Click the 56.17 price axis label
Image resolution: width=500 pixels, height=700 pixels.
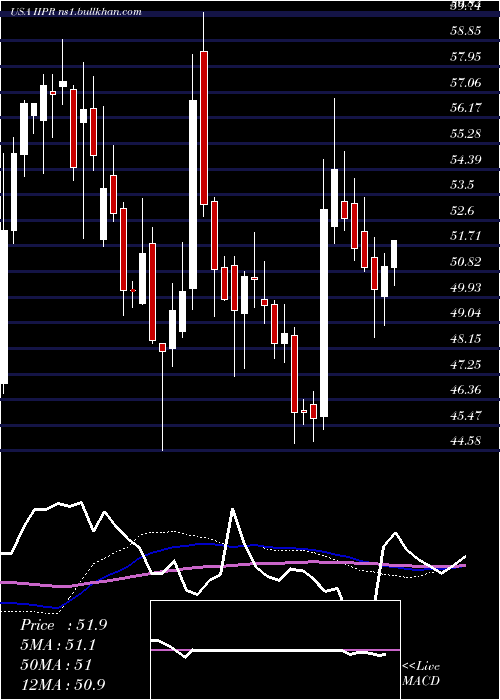467,108
